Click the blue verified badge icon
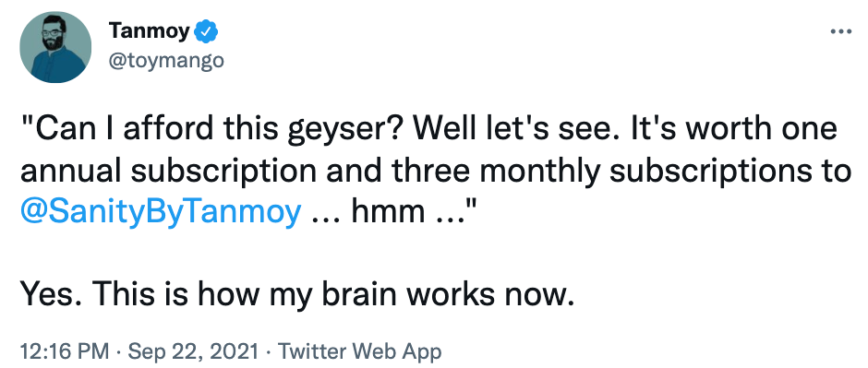The height and width of the screenshot is (368, 868). coord(207,32)
